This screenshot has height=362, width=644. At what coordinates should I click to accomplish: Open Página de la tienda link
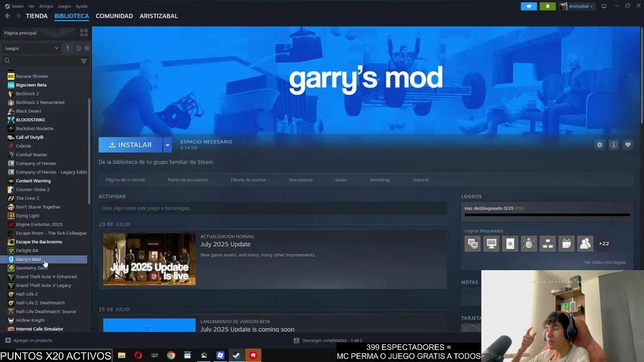point(125,180)
